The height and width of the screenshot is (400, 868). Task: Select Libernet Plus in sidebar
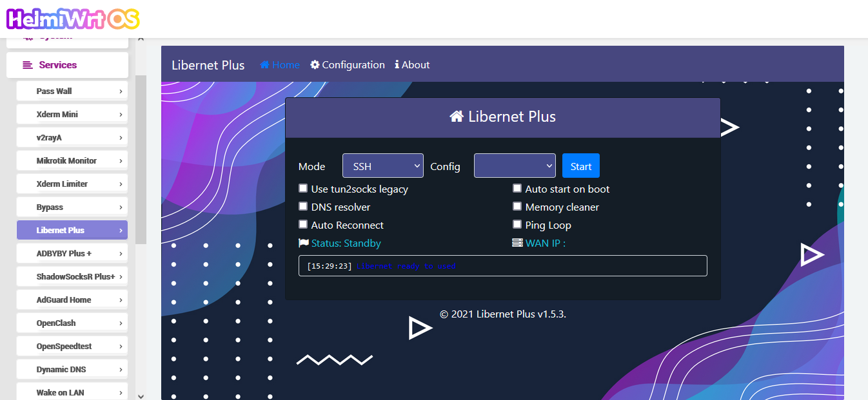pyautogui.click(x=72, y=230)
